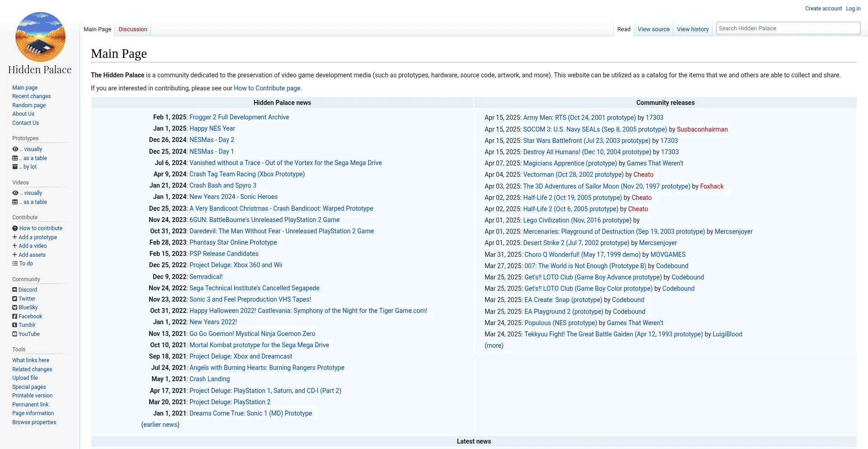Viewport: 868px width, 449px height.
Task: Focus the Search Hidden Palace field
Action: tap(788, 28)
